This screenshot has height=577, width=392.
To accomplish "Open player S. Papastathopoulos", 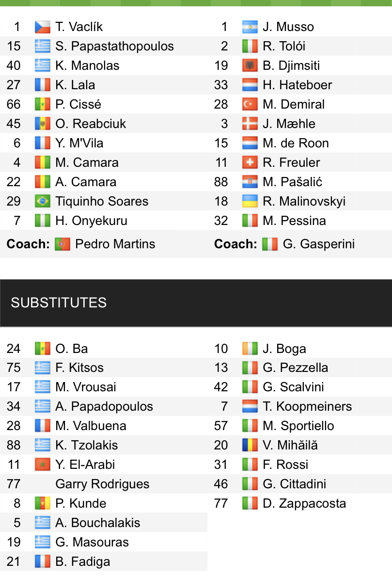I will click(x=114, y=46).
